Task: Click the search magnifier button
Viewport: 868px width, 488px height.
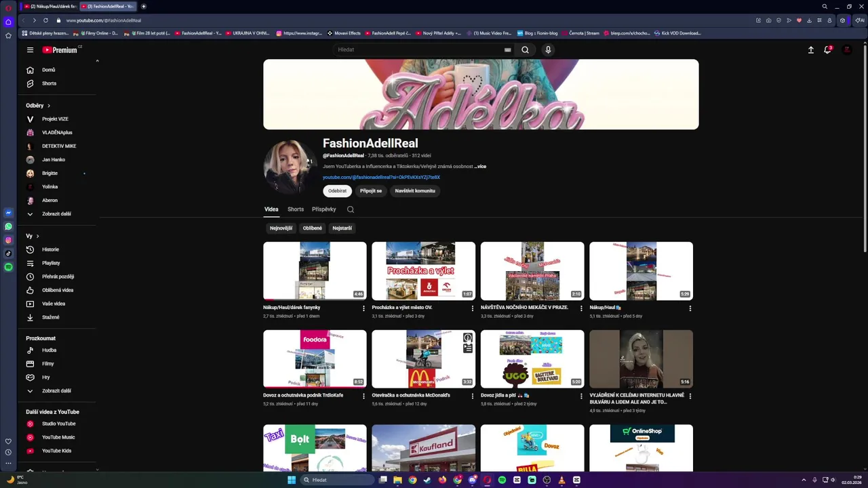Action: coord(525,49)
